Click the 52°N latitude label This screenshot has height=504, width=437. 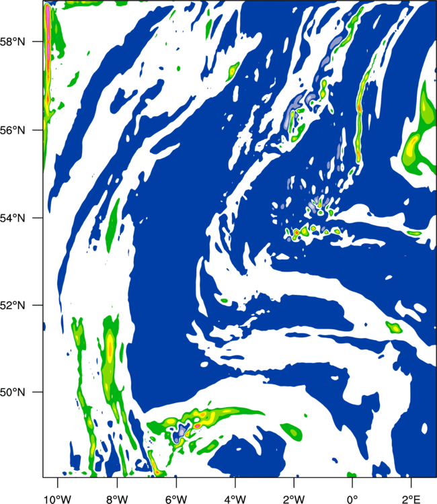point(12,305)
